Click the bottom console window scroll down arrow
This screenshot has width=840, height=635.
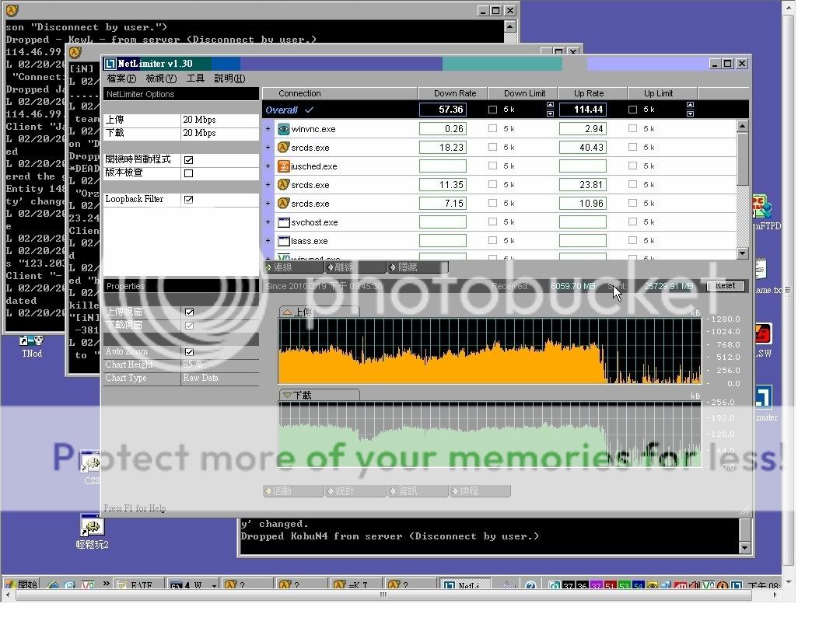point(744,548)
